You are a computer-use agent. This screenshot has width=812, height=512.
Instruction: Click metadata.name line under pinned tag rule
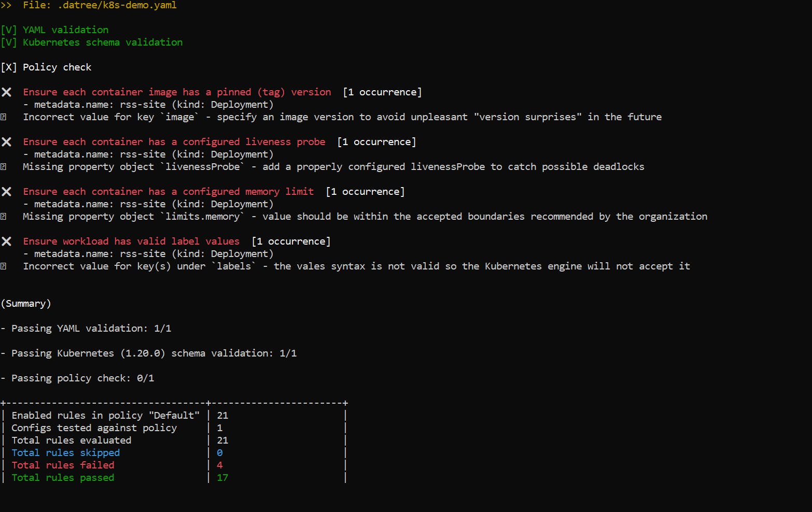(x=148, y=105)
